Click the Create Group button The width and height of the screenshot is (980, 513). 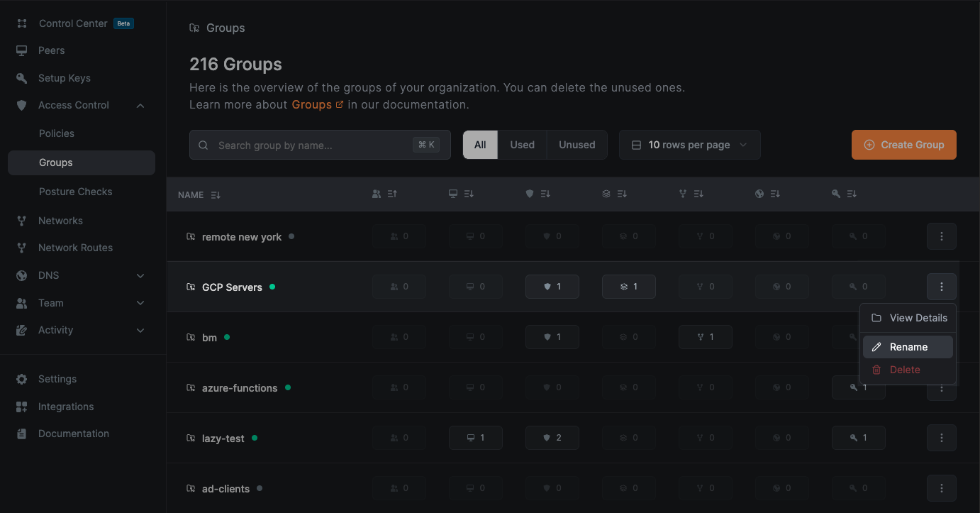pos(903,145)
